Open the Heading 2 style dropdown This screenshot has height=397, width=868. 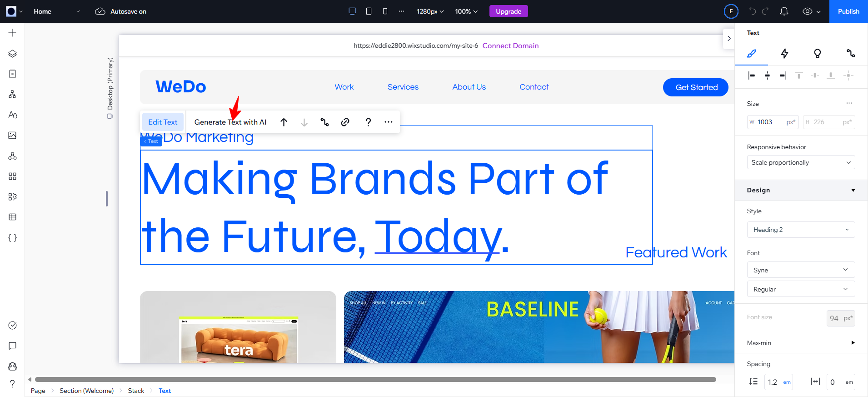[801, 230]
